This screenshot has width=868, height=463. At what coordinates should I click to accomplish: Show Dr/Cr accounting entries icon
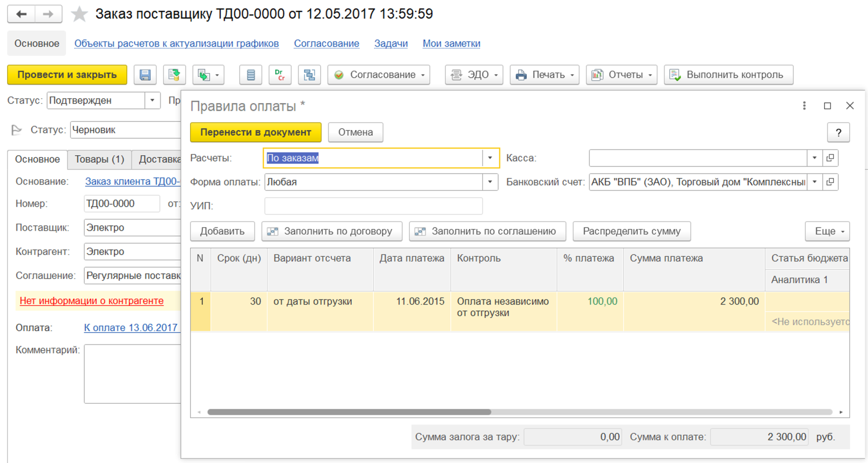click(280, 75)
